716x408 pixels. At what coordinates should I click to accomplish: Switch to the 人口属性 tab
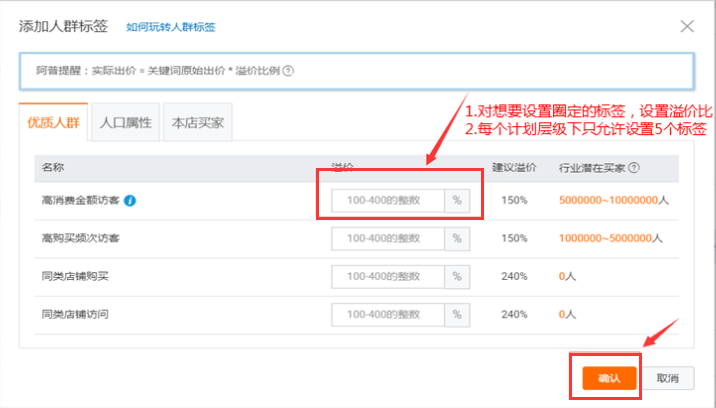[126, 122]
